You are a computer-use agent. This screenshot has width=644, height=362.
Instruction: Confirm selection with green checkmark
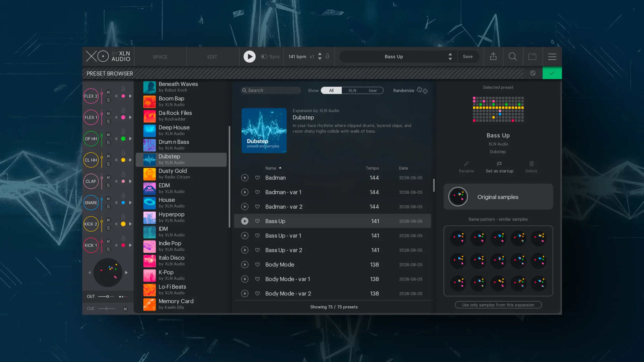[x=552, y=73]
